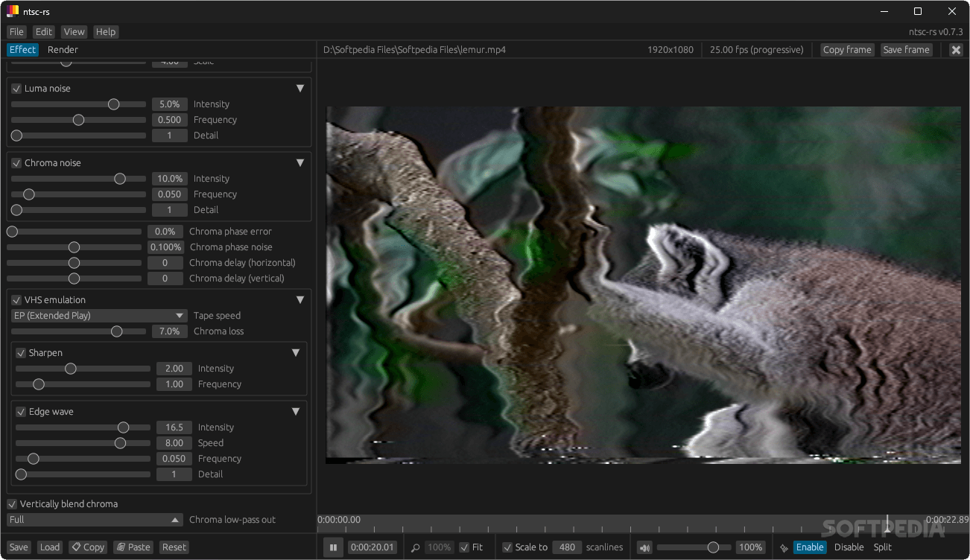
Task: Load a saved preset
Action: click(49, 547)
